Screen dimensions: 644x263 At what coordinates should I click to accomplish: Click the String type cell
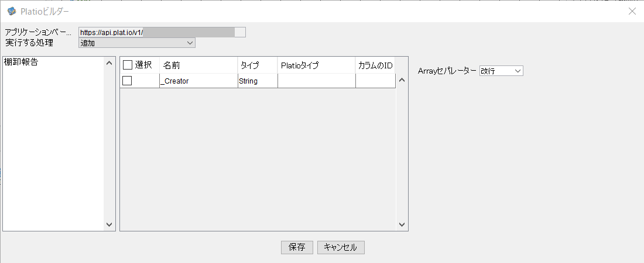point(258,81)
